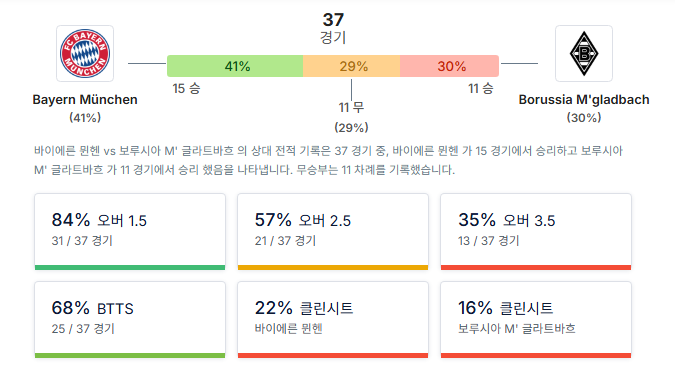The width and height of the screenshot is (675, 371).
Task: Click the head-to-head summary paragraph
Action: 328,160
